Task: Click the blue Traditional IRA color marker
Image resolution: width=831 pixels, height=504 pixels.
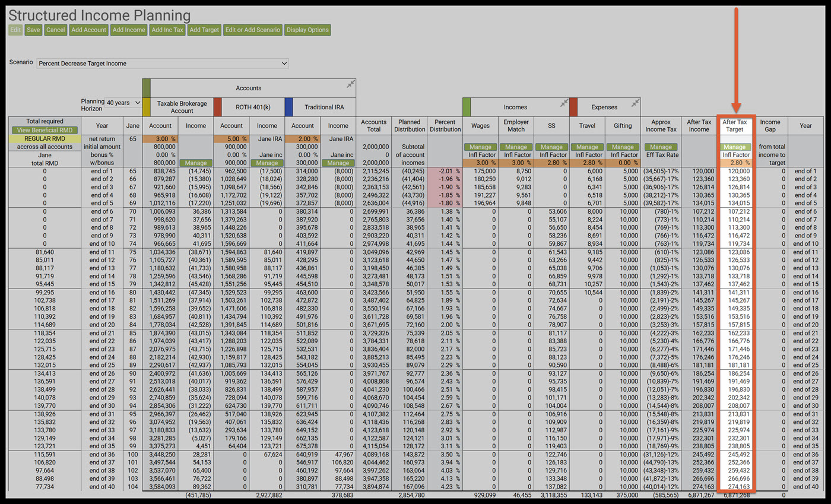Action: 288,107
